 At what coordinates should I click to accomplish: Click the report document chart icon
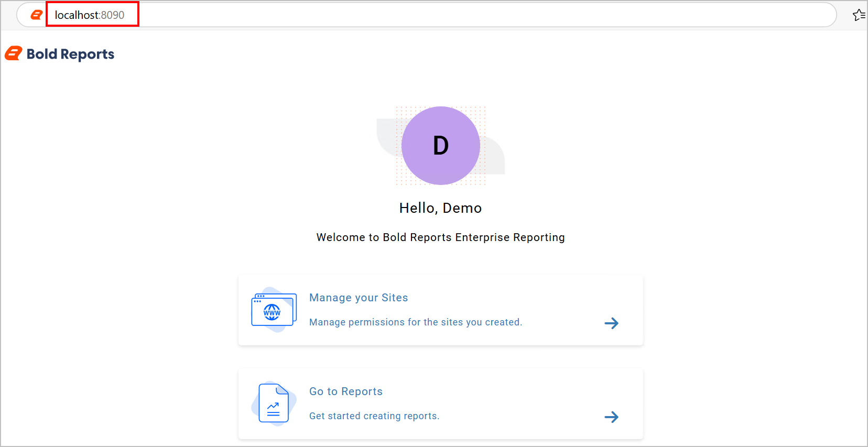274,404
